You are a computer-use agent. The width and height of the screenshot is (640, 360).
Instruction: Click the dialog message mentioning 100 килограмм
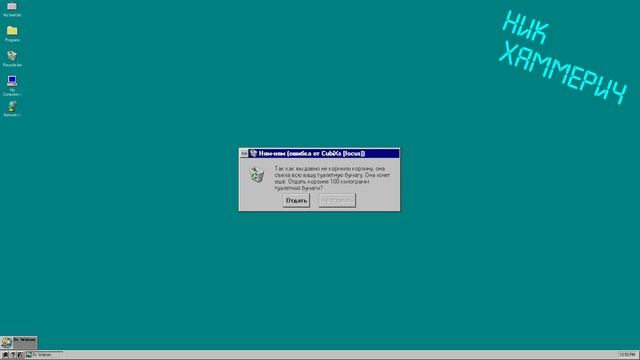[332, 178]
